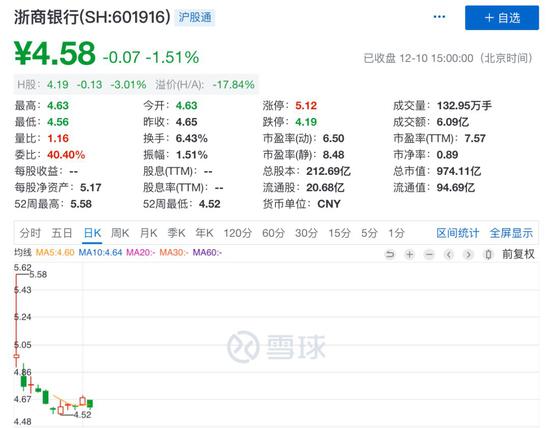Switch to 15分 interval tab

point(339,233)
